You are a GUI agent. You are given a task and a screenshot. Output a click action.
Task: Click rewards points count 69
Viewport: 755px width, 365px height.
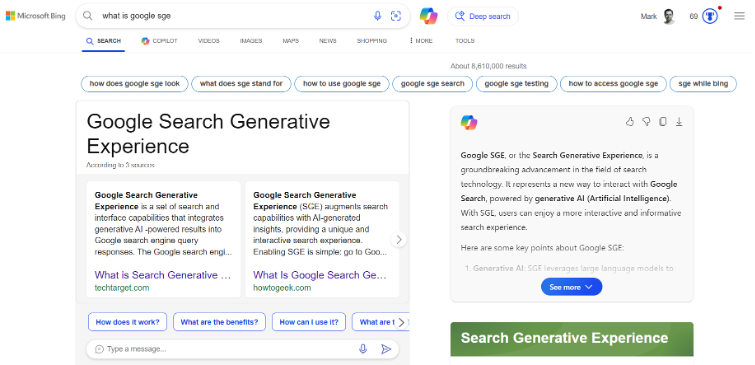[693, 16]
